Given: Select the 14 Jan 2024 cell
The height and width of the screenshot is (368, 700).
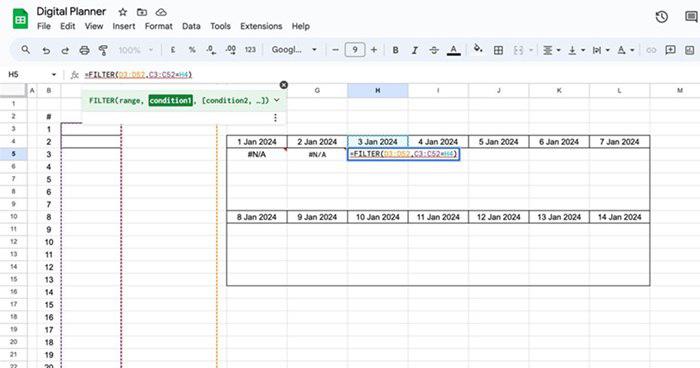Looking at the screenshot, I should 620,217.
